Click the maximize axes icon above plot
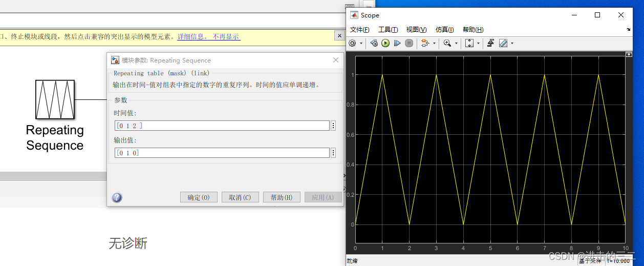 tap(629, 54)
